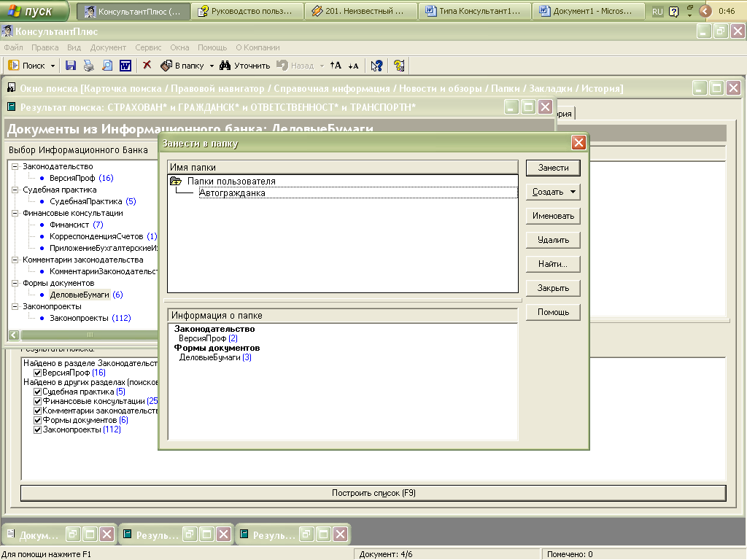Select Папки пользователя root folder icon
The width and height of the screenshot is (747, 560).
(176, 181)
